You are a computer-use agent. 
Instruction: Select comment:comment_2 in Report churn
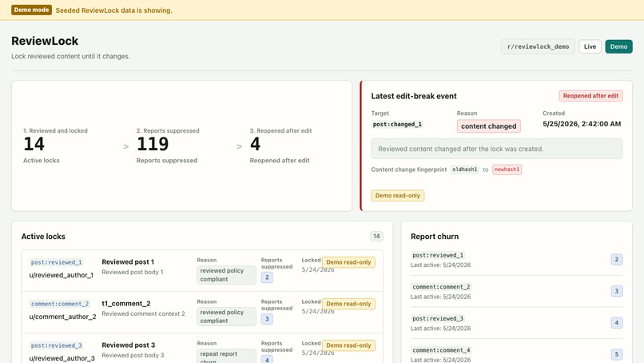click(441, 287)
